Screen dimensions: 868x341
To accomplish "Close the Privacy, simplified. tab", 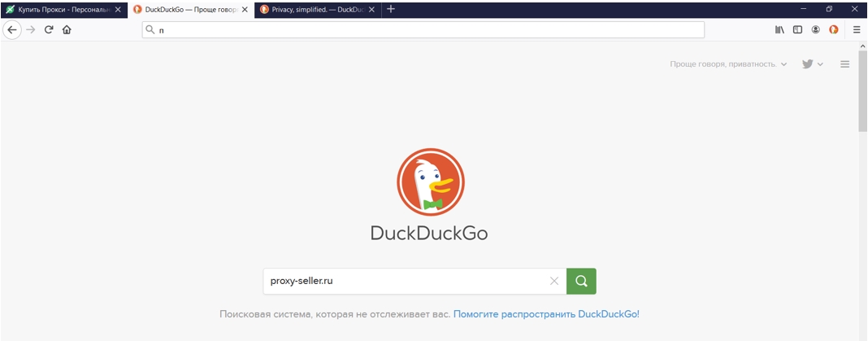I will tap(371, 10).
